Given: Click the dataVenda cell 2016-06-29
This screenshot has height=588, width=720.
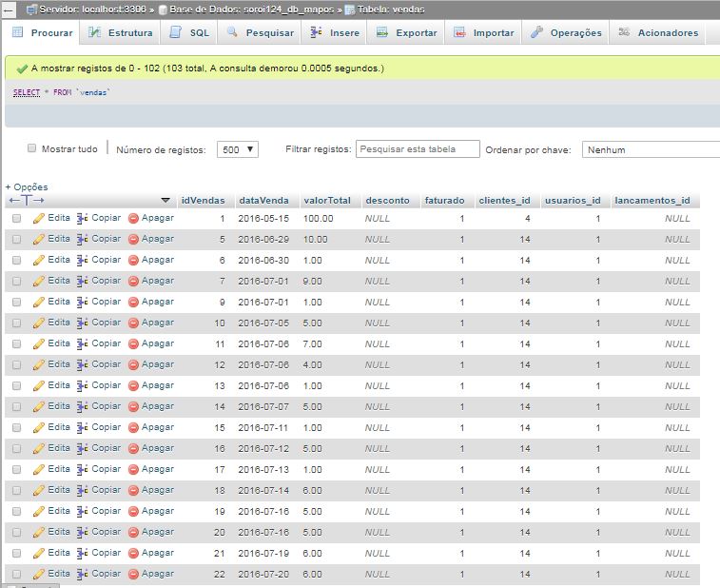Looking at the screenshot, I should (263, 240).
